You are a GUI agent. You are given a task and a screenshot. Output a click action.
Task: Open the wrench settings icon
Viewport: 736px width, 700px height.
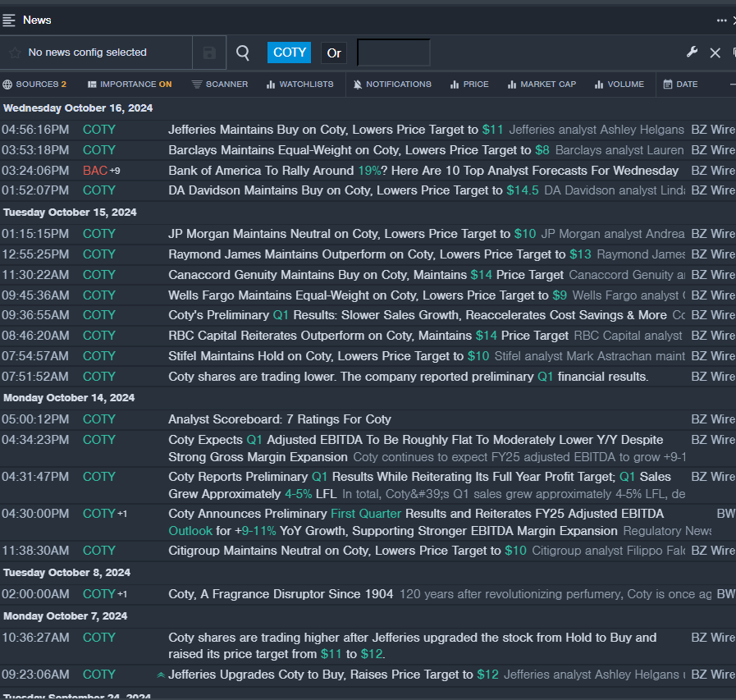(692, 53)
